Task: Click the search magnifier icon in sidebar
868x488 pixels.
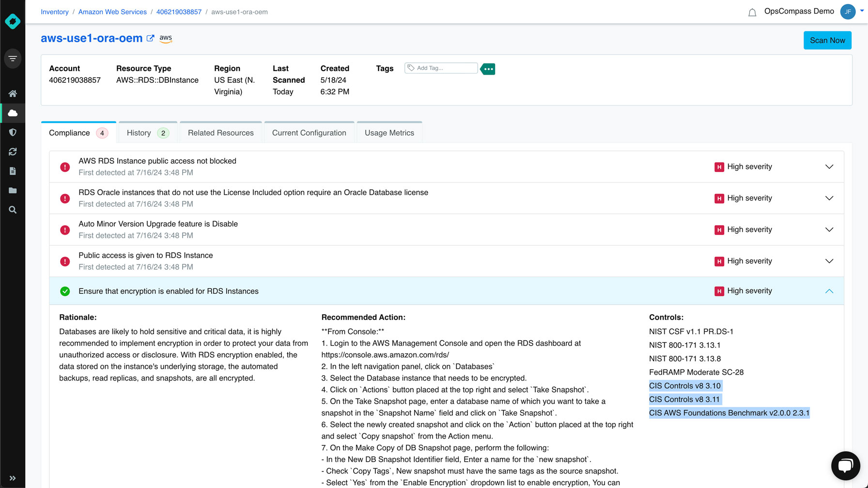Action: (x=13, y=210)
